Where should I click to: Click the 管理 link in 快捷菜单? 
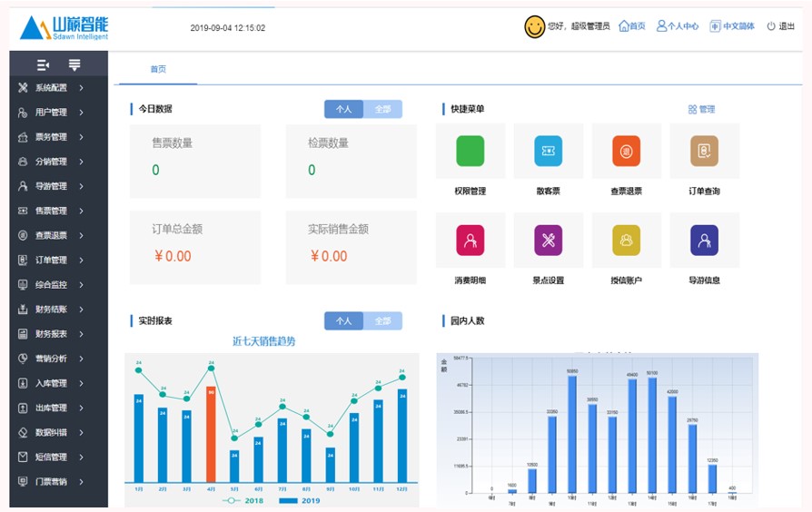[x=701, y=110]
